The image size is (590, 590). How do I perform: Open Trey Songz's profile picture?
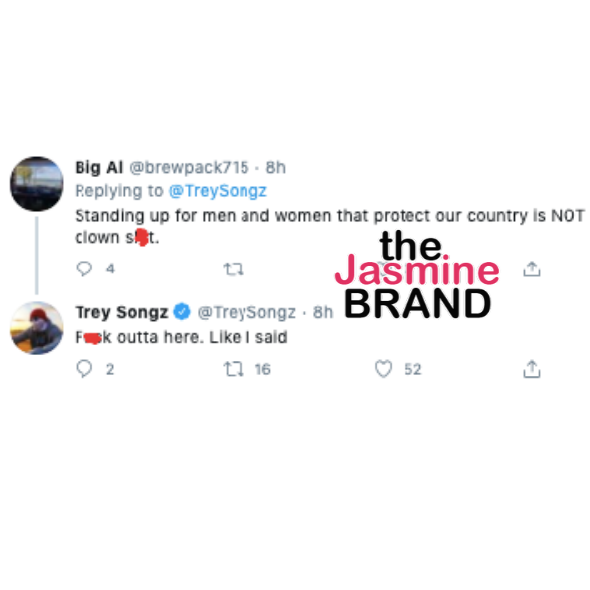pyautogui.click(x=36, y=328)
